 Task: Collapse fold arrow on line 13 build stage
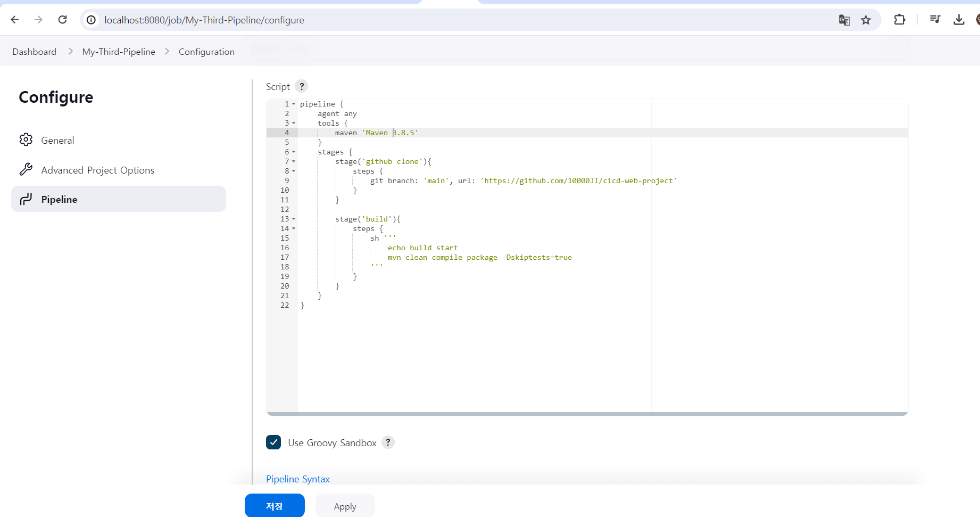click(x=294, y=219)
